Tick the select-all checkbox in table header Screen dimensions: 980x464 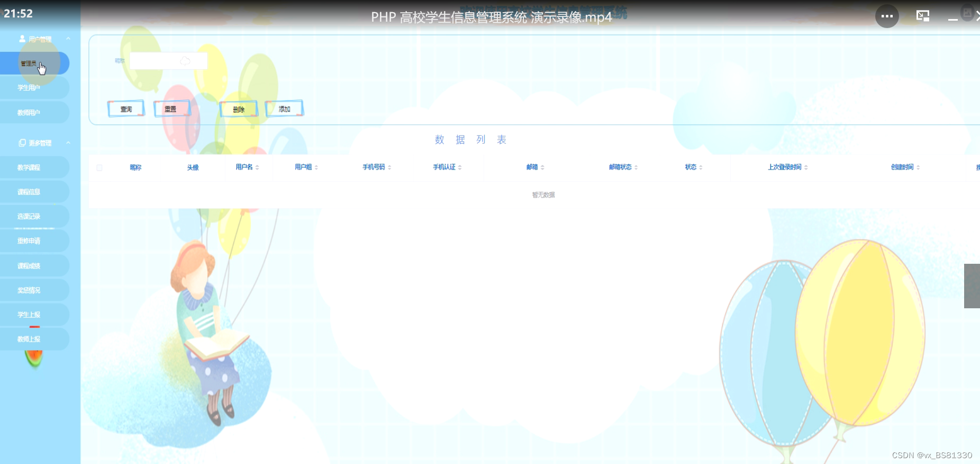(x=99, y=168)
